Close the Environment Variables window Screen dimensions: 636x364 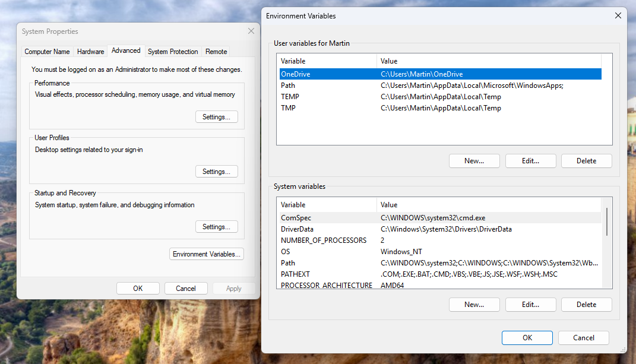(618, 16)
